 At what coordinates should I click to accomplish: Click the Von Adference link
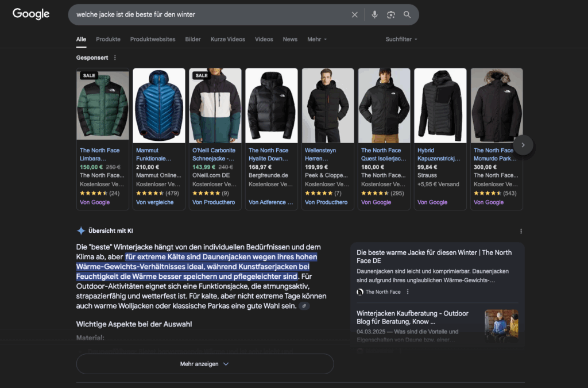[x=271, y=202]
